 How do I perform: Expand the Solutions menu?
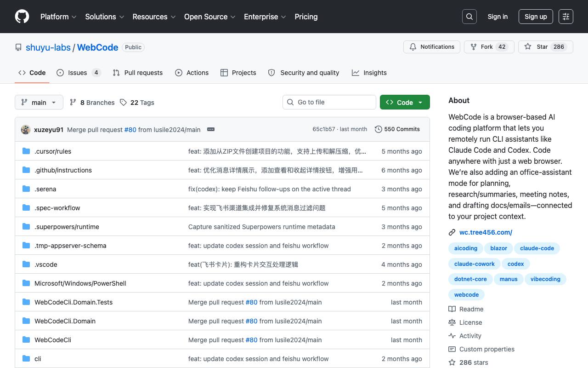[105, 17]
